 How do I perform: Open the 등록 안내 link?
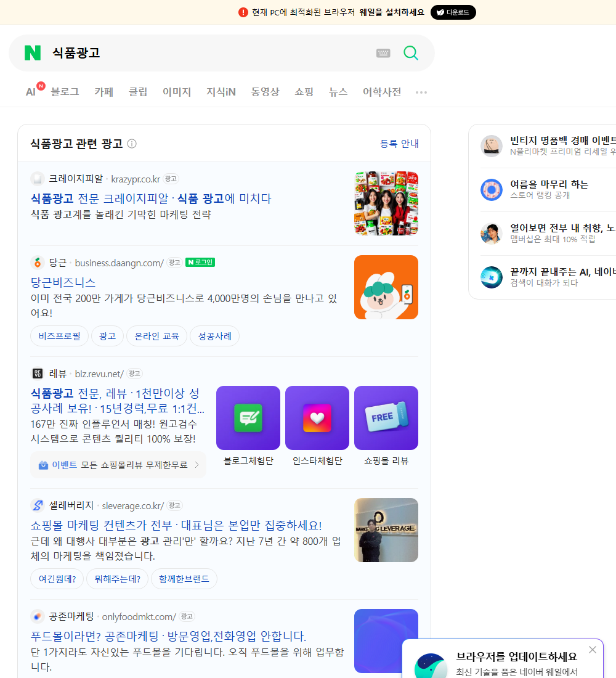[x=399, y=144]
